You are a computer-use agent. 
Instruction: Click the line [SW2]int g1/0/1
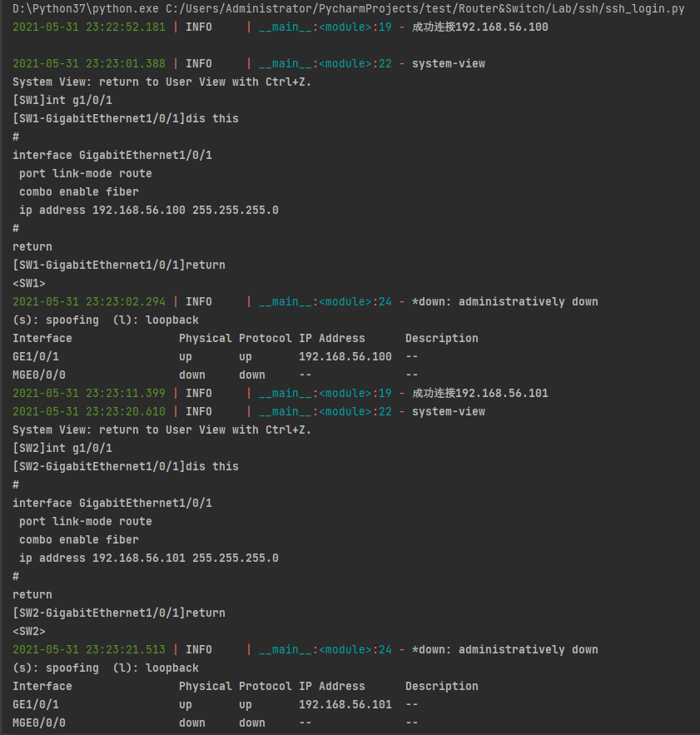point(62,448)
